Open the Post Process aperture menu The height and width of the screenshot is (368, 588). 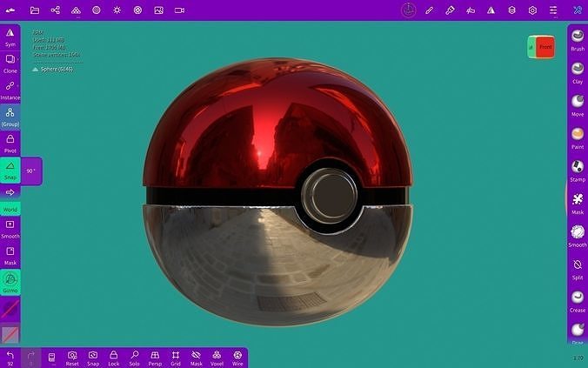pos(137,10)
